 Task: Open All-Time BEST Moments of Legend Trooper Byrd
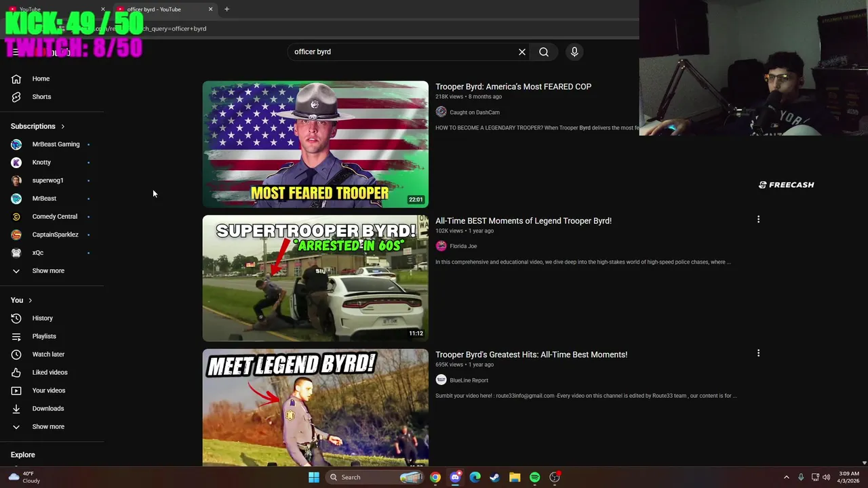pos(524,221)
